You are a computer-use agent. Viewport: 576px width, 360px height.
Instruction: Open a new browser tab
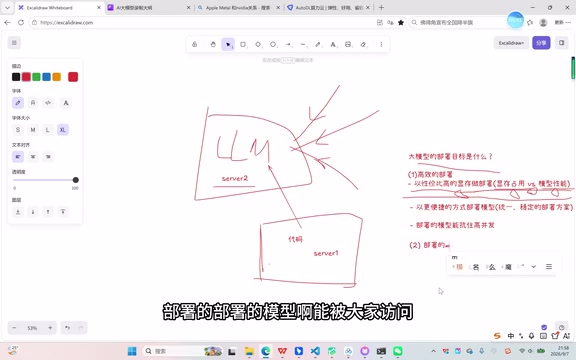(381, 7)
